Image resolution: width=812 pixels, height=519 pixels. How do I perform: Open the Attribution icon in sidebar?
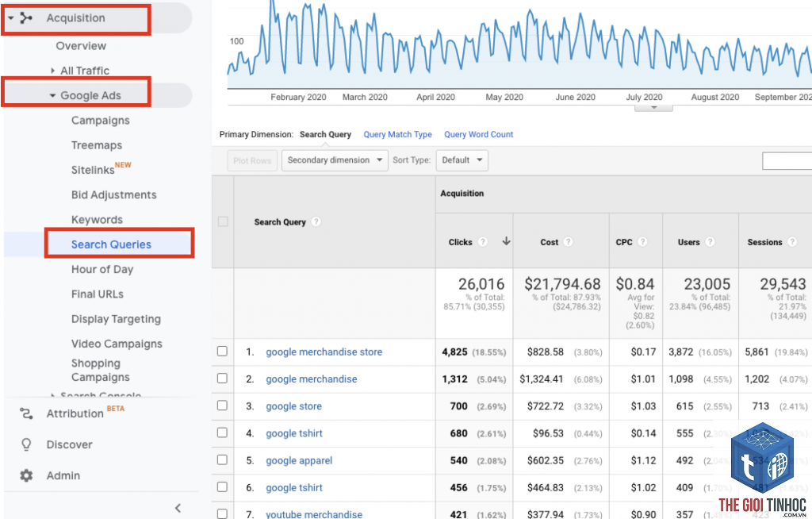pos(26,413)
